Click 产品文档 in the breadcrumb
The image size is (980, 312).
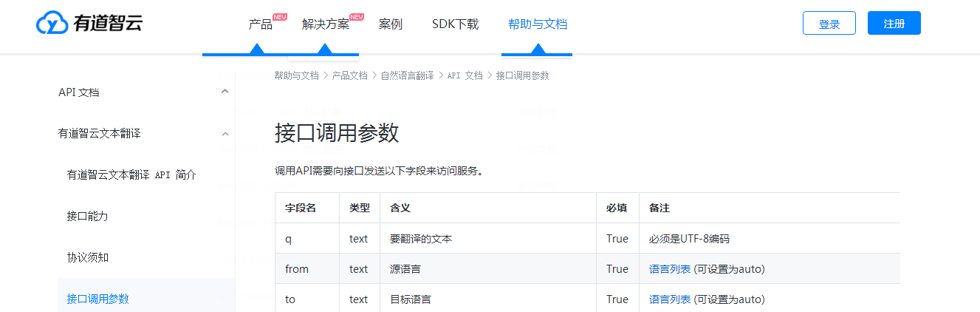coord(349,75)
